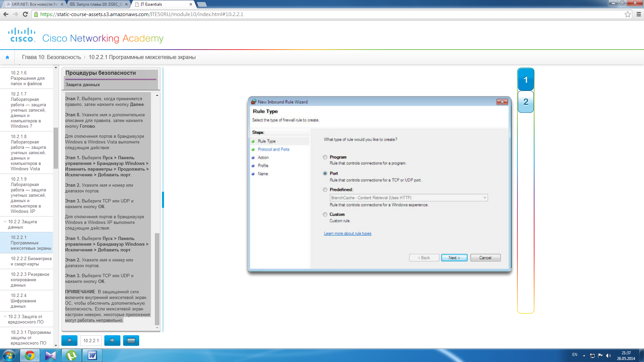Screen dimensions: 644x362
Task: Open the Action Center flag icon
Action: (x=600, y=356)
